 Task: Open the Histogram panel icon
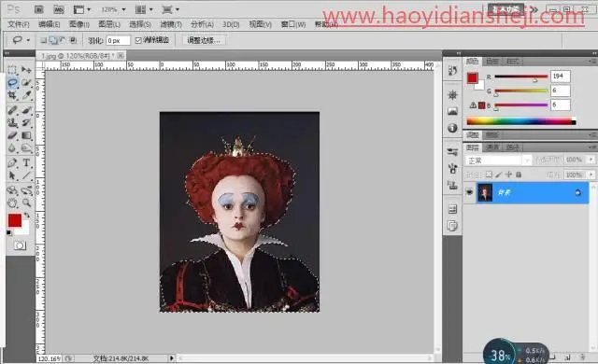point(452,111)
